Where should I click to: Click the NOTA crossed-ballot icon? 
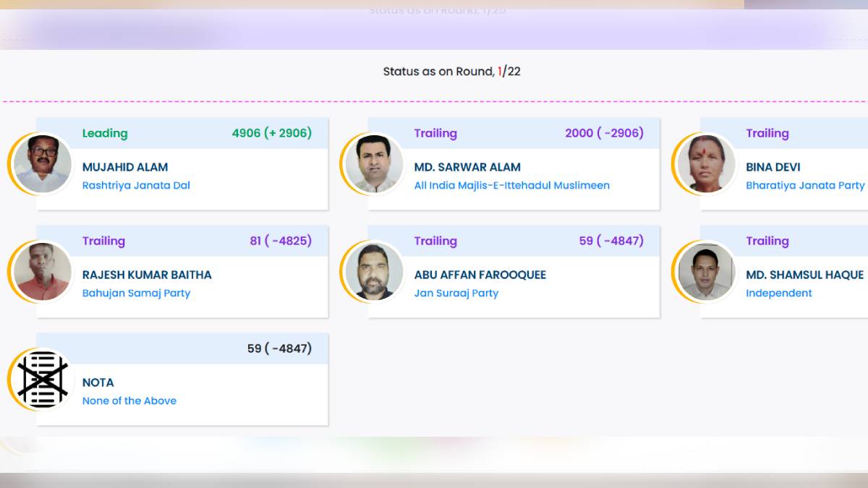click(43, 380)
